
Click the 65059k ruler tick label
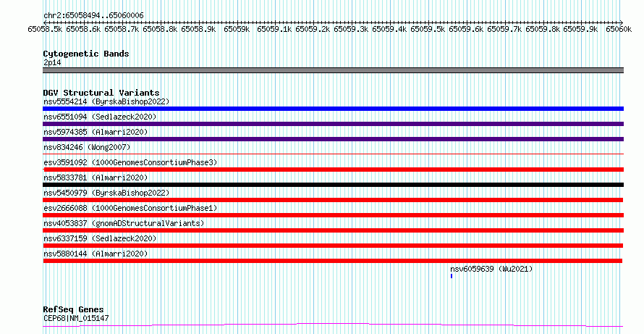tap(237, 30)
